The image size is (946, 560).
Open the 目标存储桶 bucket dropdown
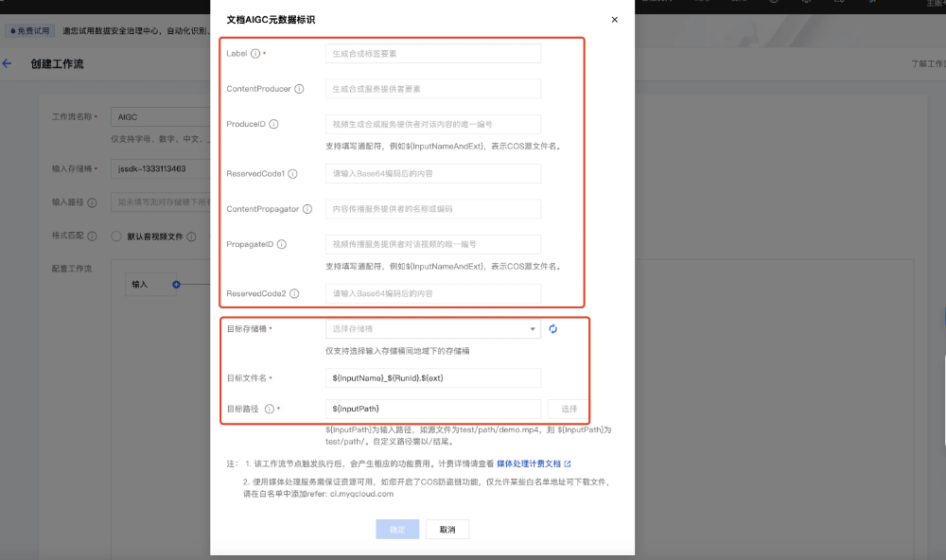pyautogui.click(x=433, y=329)
